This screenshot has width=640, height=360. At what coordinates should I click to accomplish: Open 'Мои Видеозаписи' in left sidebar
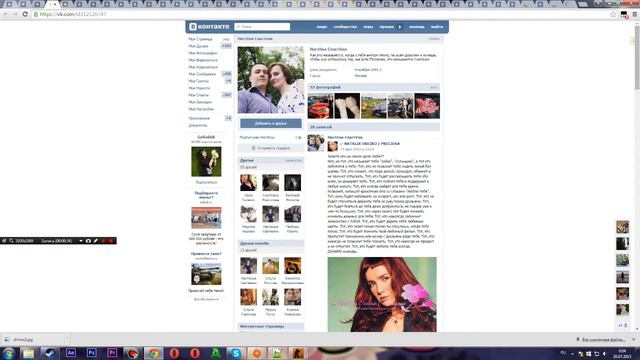(203, 60)
